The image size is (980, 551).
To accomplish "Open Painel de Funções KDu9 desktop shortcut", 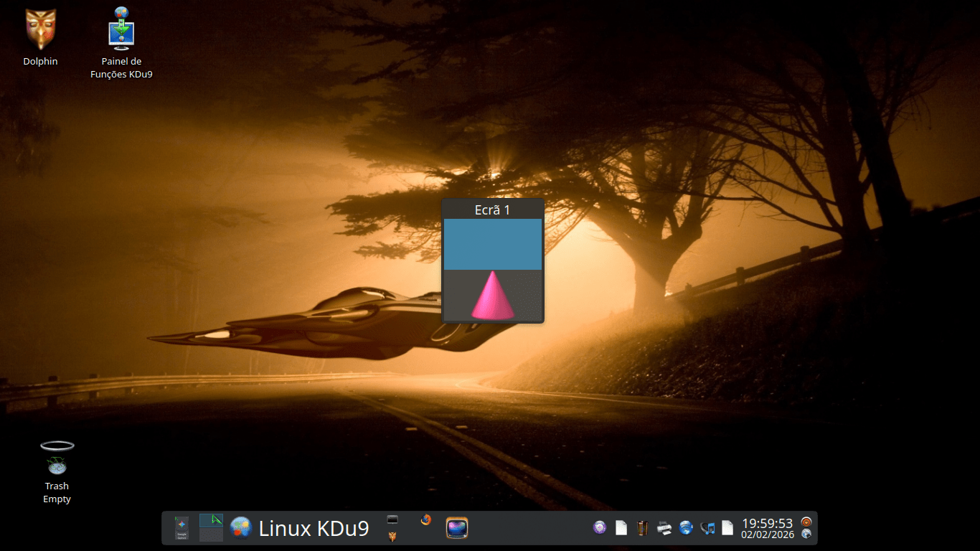I will [121, 30].
